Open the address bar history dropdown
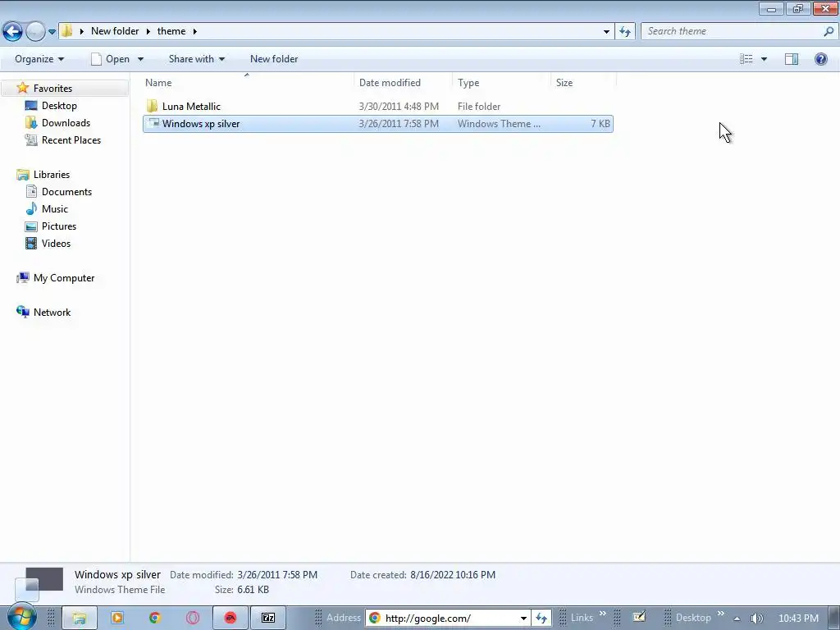 coord(606,32)
